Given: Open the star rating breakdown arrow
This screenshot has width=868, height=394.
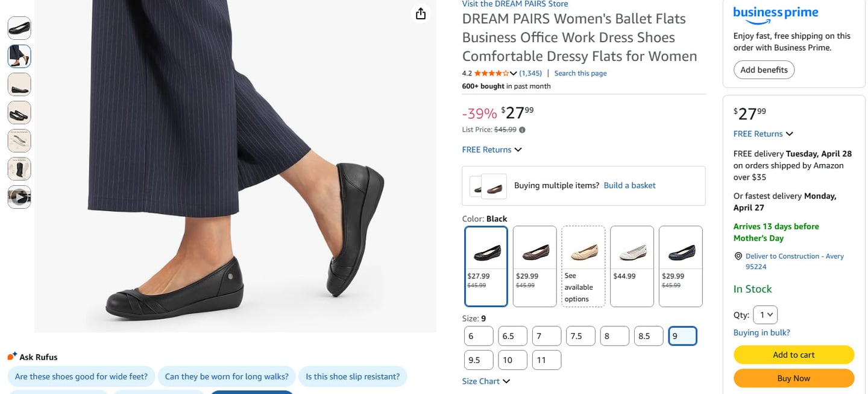Looking at the screenshot, I should 514,74.
